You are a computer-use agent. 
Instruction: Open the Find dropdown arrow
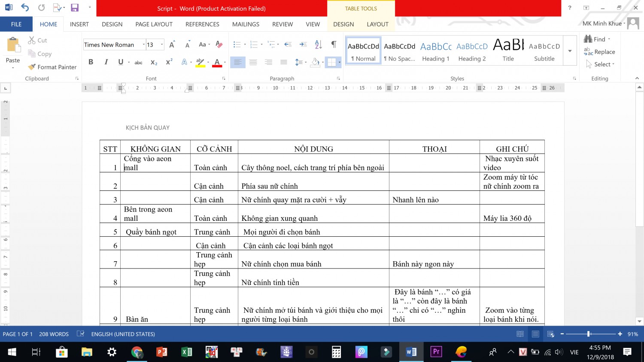(609, 39)
